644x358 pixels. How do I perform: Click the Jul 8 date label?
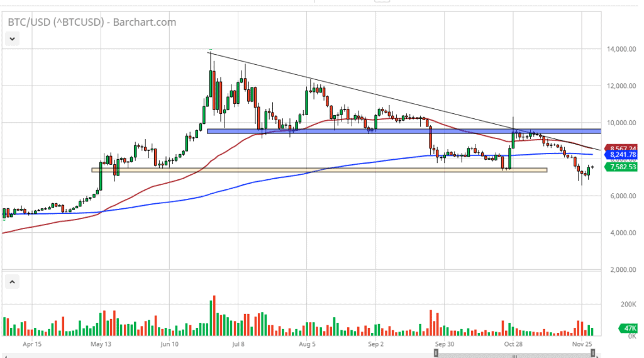pyautogui.click(x=237, y=344)
